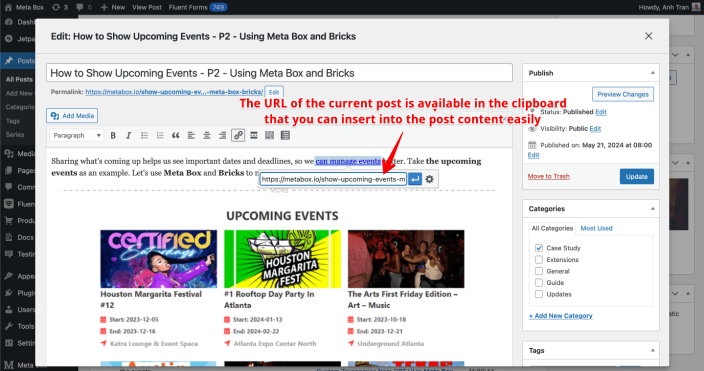This screenshot has width=704, height=371.
Task: Click the Houston Margarita Fest thumbnail
Action: [282, 259]
